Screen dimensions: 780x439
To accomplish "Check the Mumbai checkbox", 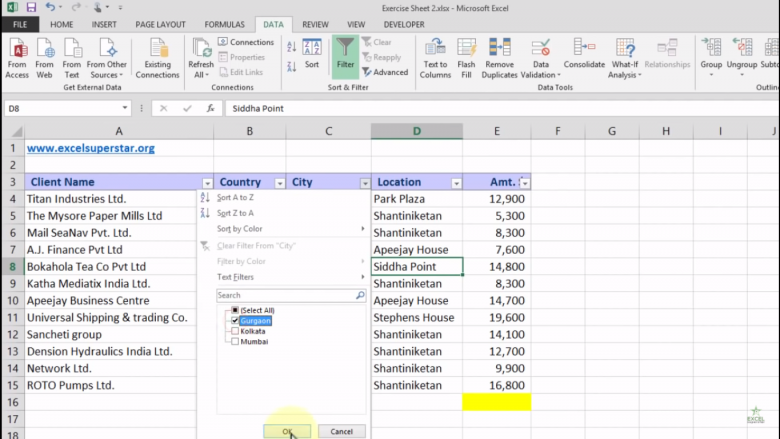I will click(235, 342).
